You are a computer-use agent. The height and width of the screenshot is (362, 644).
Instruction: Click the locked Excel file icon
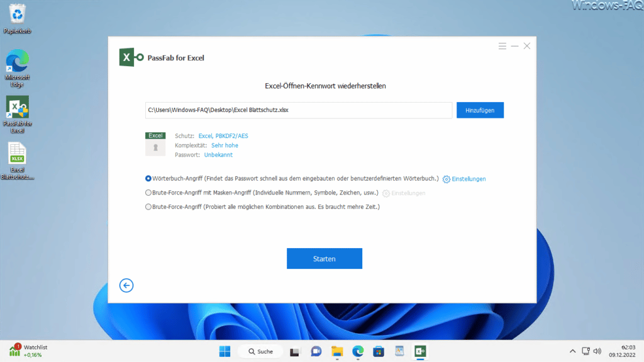click(155, 144)
